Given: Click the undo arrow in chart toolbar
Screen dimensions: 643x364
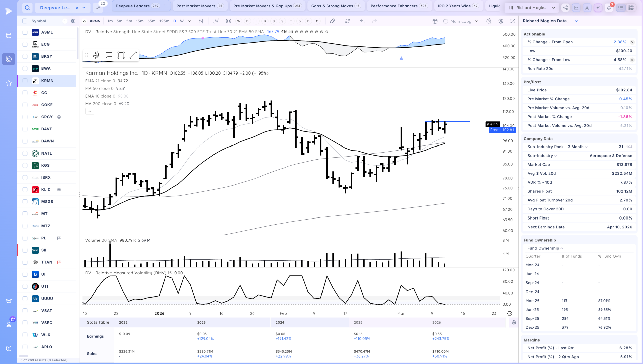Looking at the screenshot, I should (x=362, y=21).
